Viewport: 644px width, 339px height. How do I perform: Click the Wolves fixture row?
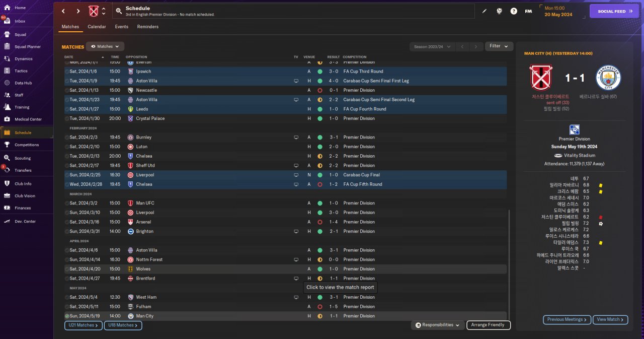pyautogui.click(x=285, y=269)
